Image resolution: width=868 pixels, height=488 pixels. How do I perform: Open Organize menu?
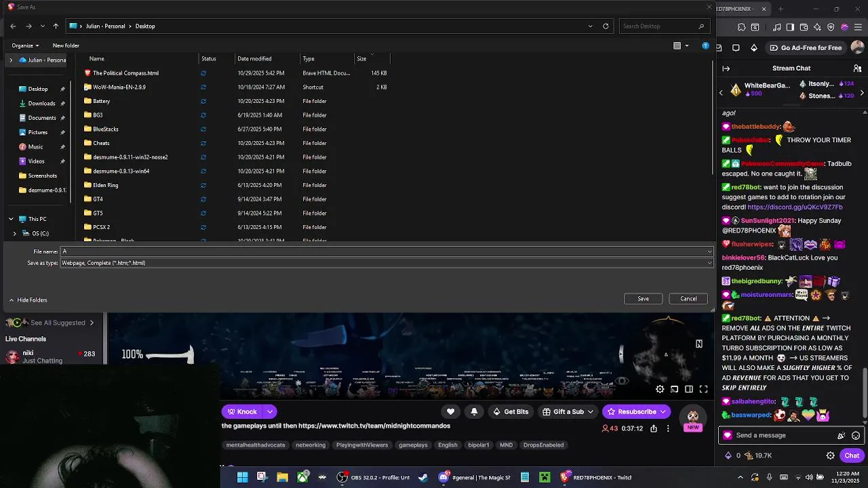25,45
